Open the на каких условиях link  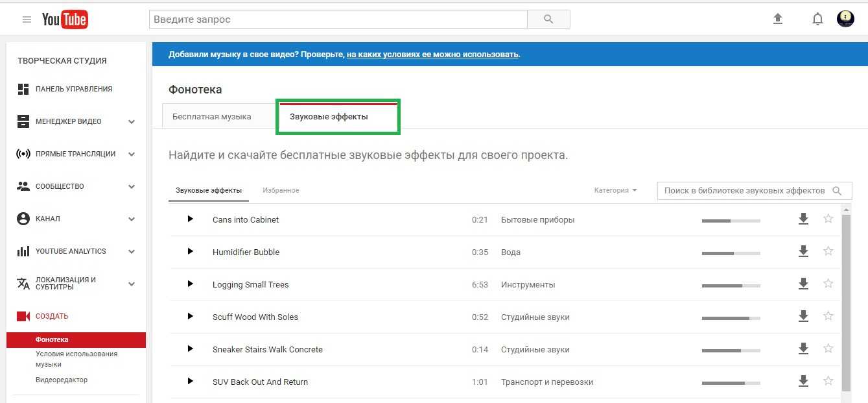click(x=432, y=55)
